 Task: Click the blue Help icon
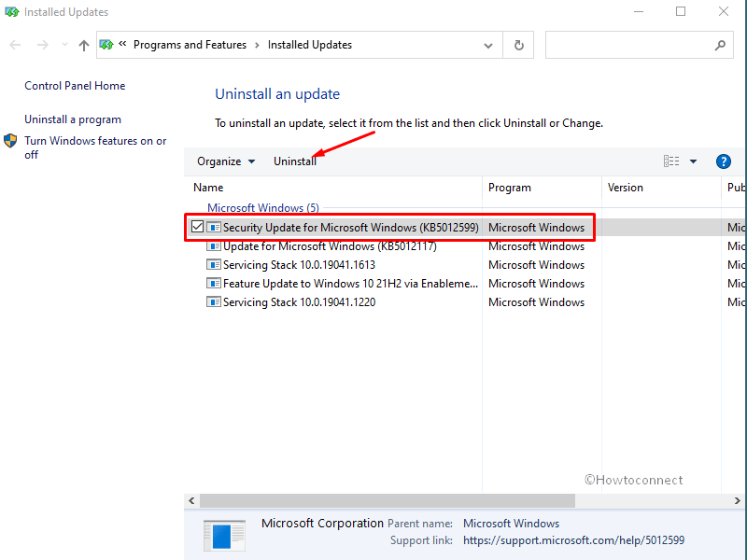point(723,161)
